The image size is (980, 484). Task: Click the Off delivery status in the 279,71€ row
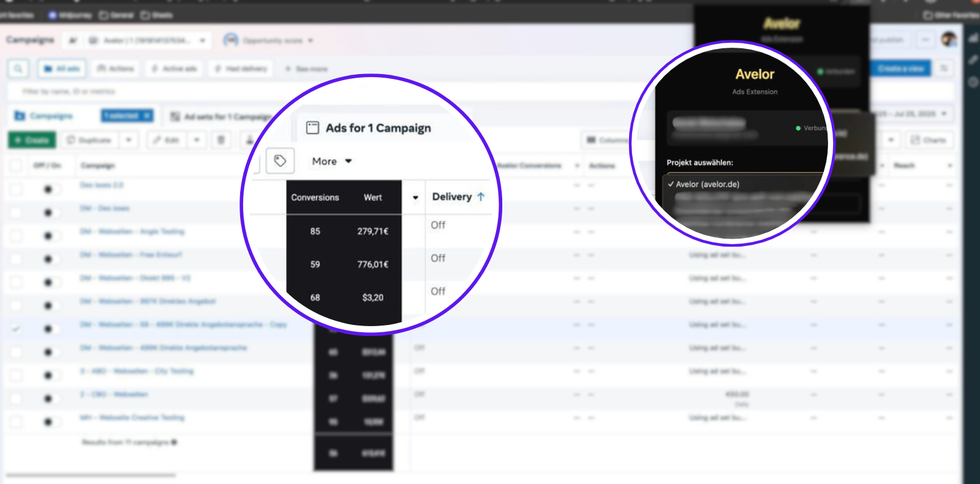pos(438,225)
